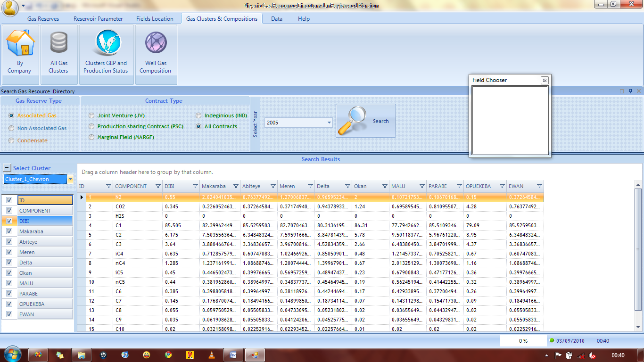Click the 0 % progress bar
Screen dimensions: 644x362
coord(523,340)
